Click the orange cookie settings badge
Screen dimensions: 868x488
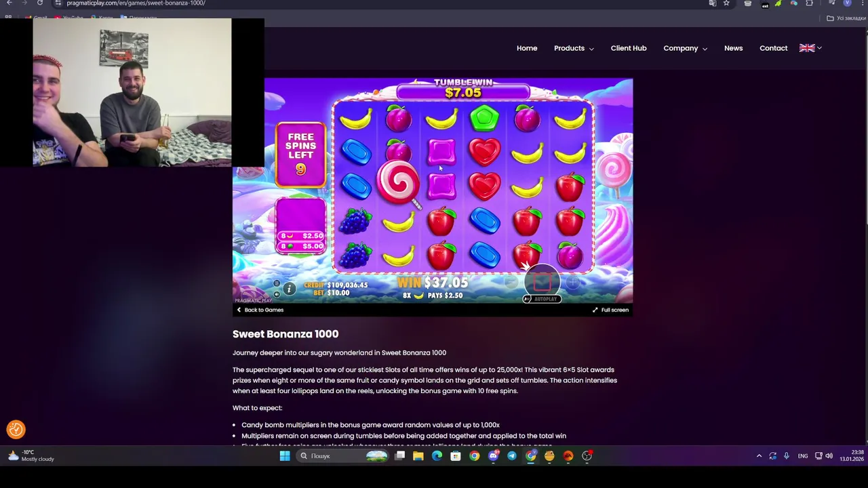[x=16, y=429]
